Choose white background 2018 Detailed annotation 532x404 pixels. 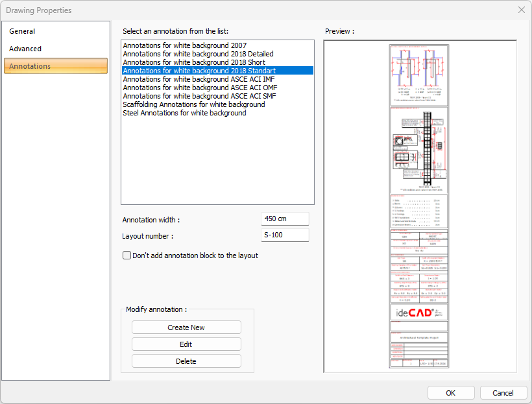pos(198,54)
